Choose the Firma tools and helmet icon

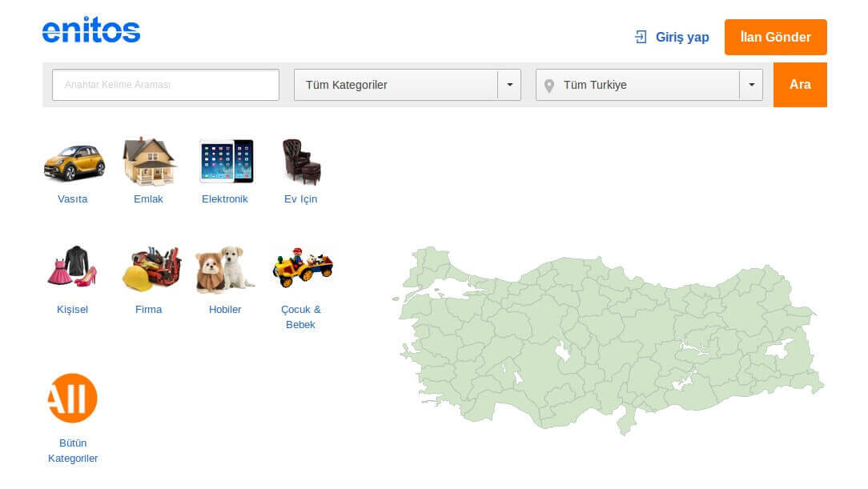(150, 269)
